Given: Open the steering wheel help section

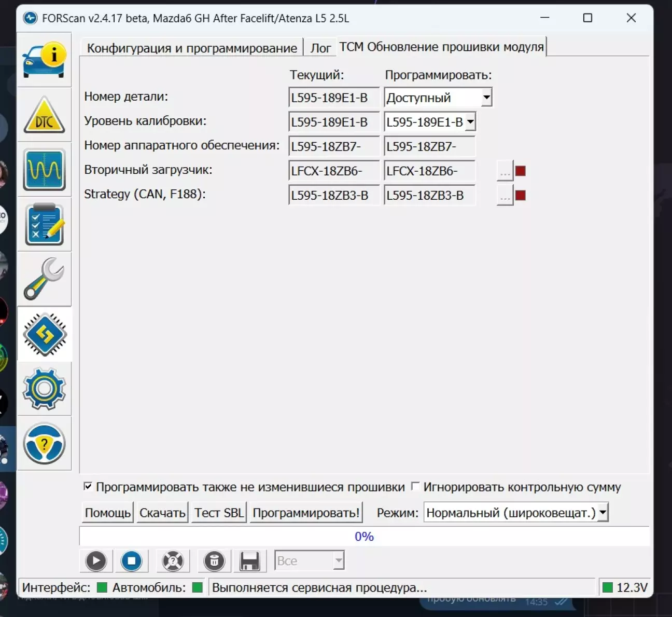Looking at the screenshot, I should click(x=44, y=444).
